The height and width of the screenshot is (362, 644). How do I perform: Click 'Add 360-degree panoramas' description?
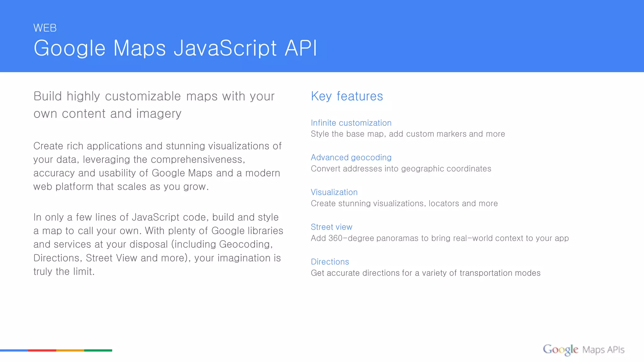(440, 238)
